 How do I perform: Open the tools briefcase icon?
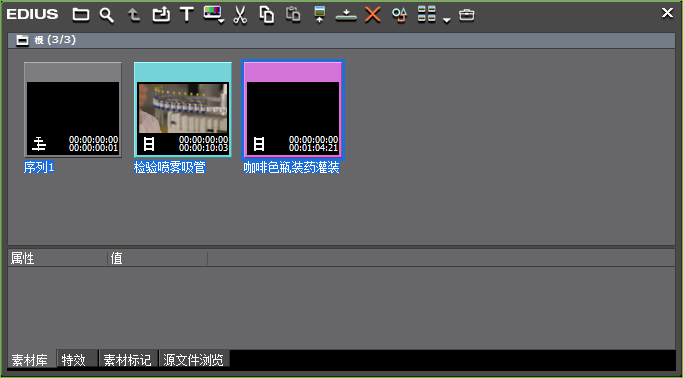(467, 15)
